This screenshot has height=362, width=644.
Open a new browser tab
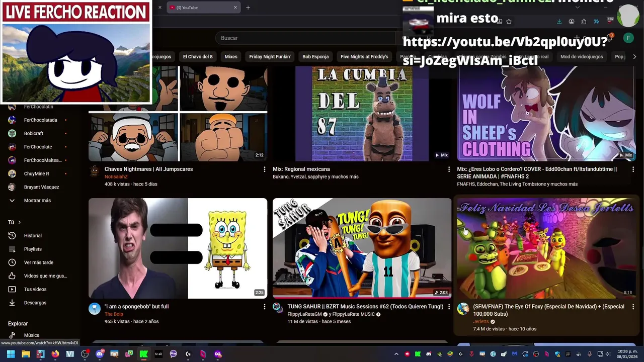pos(248,8)
